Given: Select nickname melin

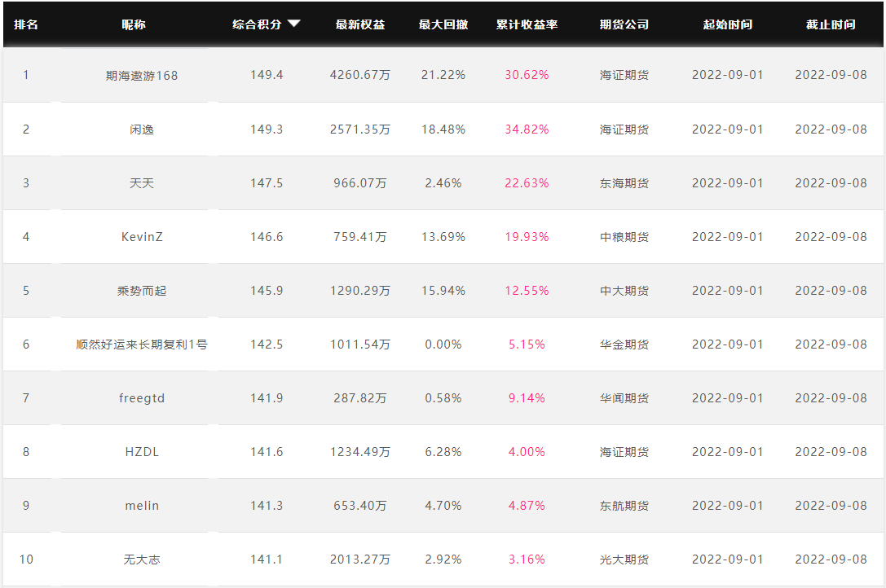Looking at the screenshot, I should (x=142, y=505).
